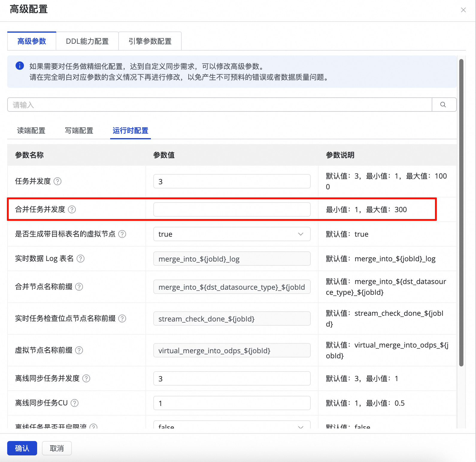Viewport: 476px width, 462px height.
Task: Click help icon beside 是否生成带目标表名的虚拟节点
Action: coord(122,234)
